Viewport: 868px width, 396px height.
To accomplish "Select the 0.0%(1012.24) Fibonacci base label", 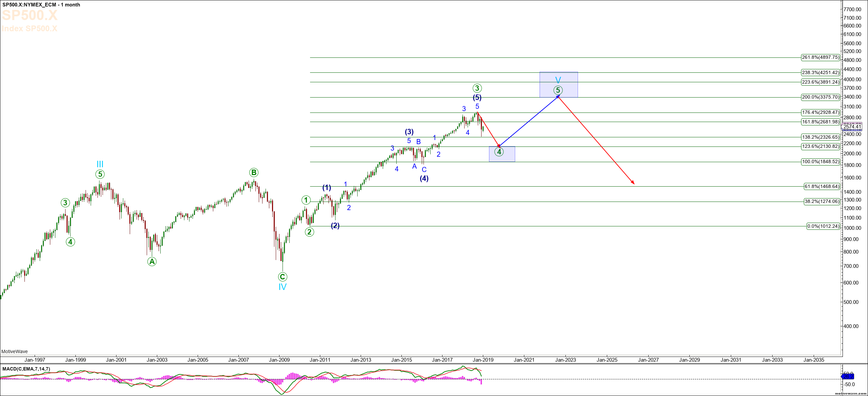I will [823, 226].
